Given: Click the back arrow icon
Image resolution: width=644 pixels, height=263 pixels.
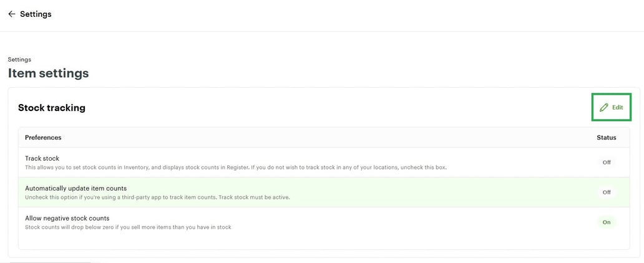Looking at the screenshot, I should tap(11, 14).
